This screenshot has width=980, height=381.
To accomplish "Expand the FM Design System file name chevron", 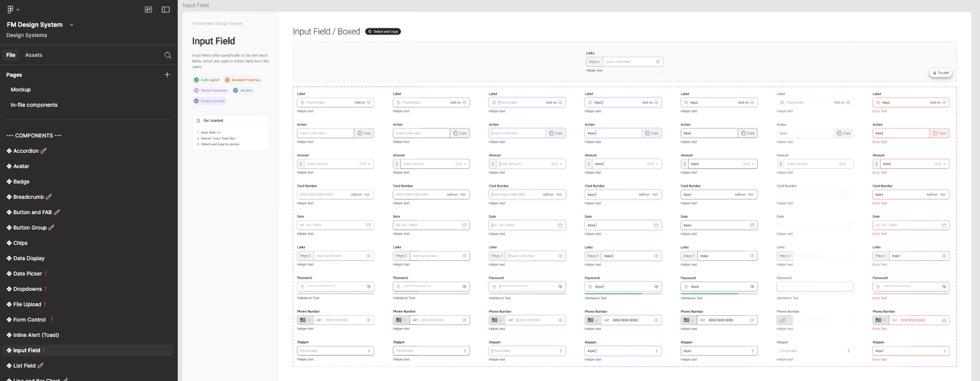I will point(72,25).
